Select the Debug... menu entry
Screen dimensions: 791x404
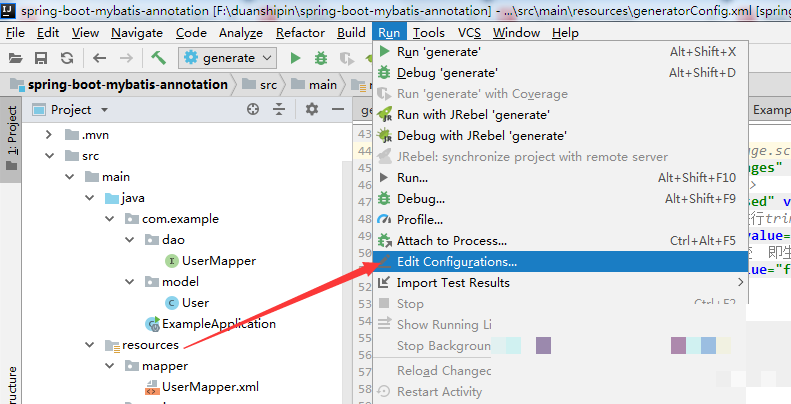click(560, 199)
